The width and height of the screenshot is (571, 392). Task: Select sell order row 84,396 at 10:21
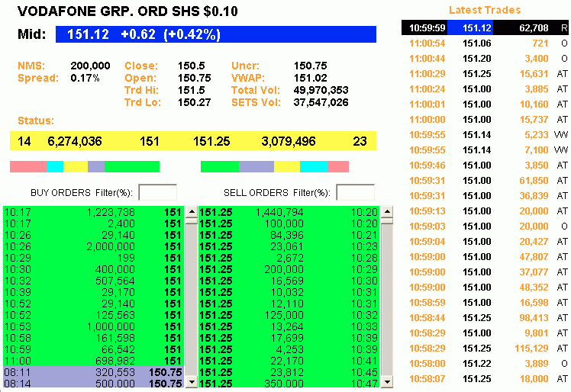tap(289, 235)
